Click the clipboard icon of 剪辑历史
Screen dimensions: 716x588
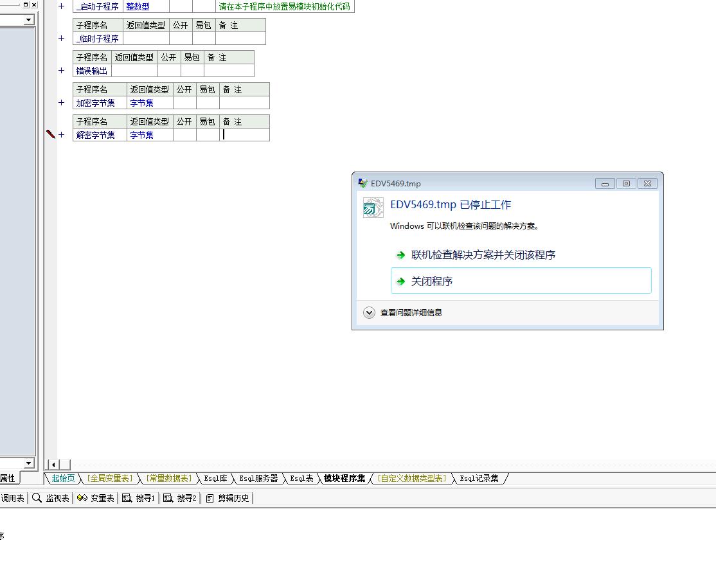coord(210,498)
